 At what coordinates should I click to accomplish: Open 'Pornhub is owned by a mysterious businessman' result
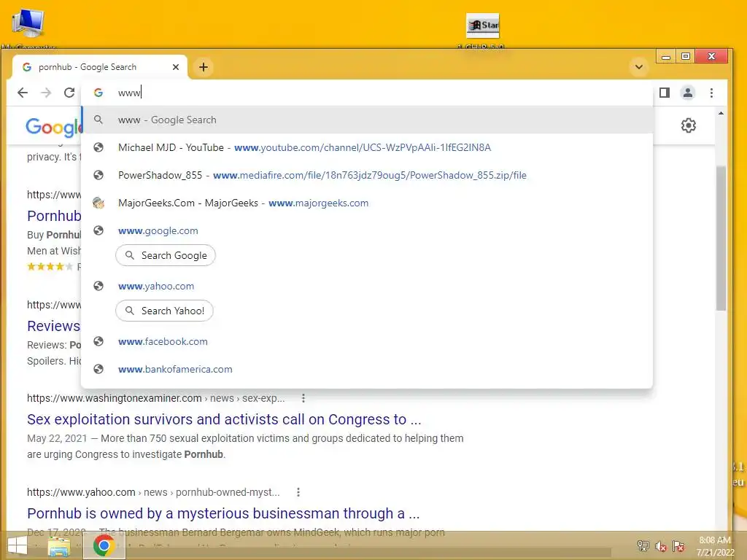(x=223, y=513)
